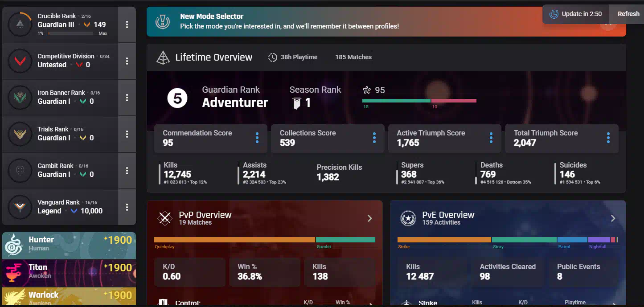644x307 pixels.
Task: Open Vanguard Rank three-dot menu
Action: click(127, 207)
